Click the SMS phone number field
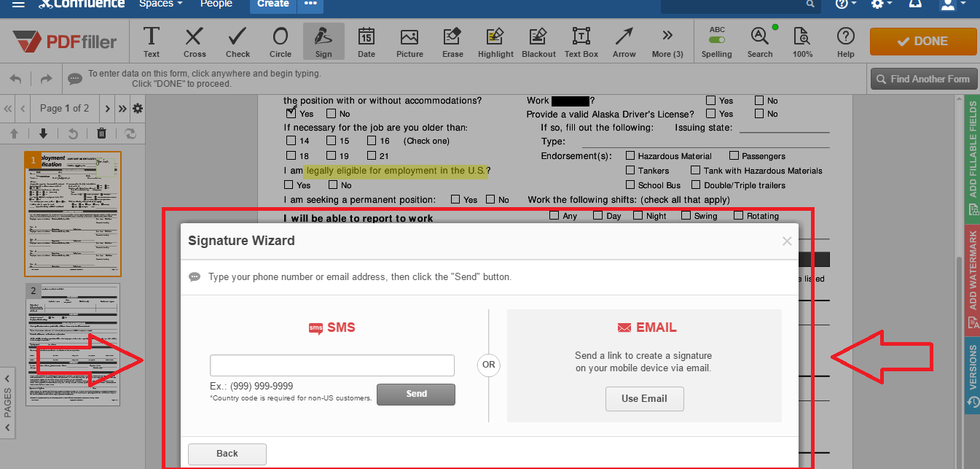The image size is (980, 469). 332,365
